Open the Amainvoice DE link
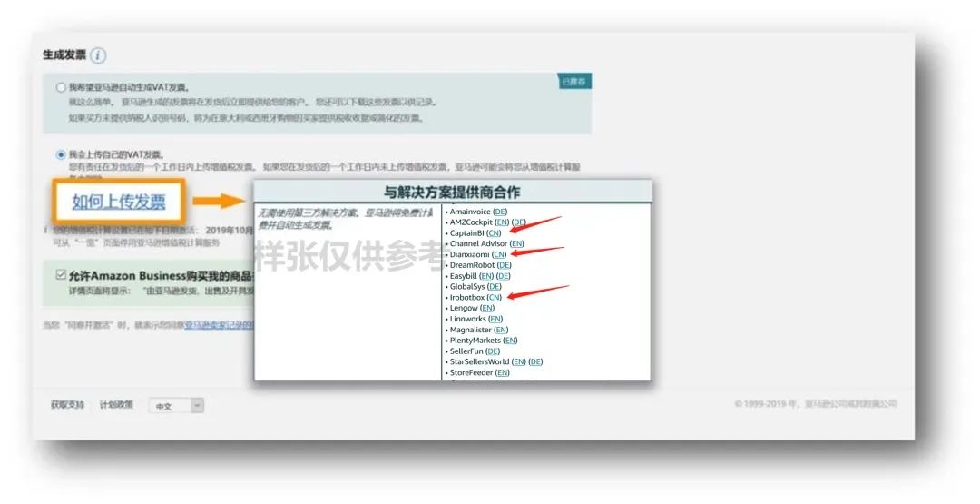 (x=500, y=212)
